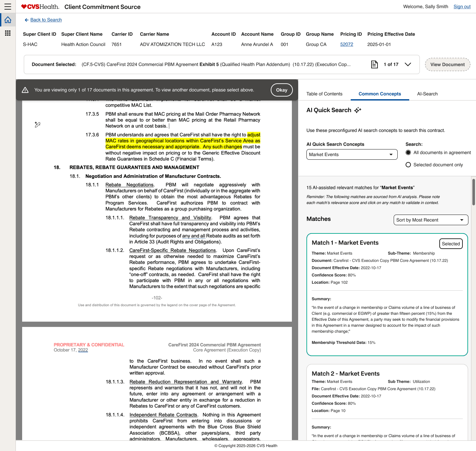Click Rebate Transparency and Visibility heading
476x451 pixels.
click(x=170, y=218)
